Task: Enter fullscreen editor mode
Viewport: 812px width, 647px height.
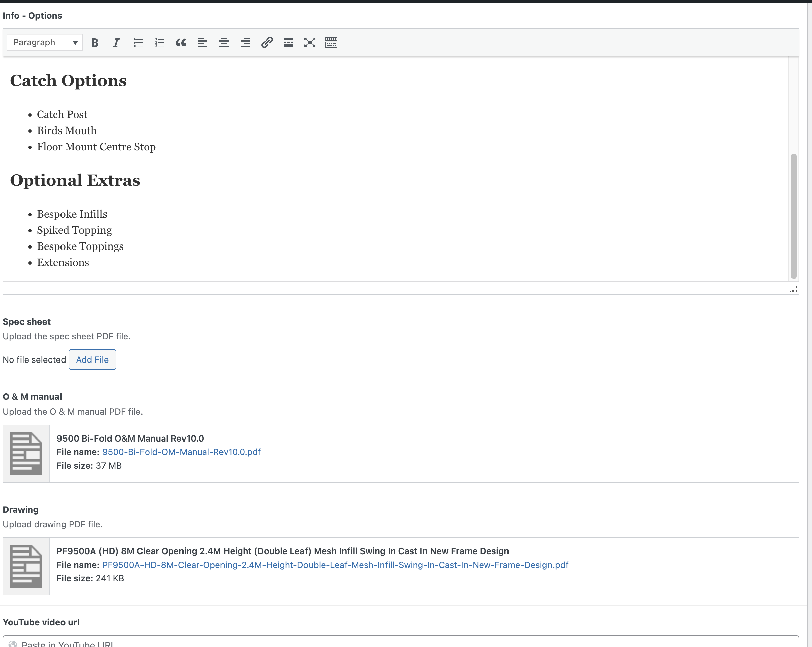Action: pos(310,43)
